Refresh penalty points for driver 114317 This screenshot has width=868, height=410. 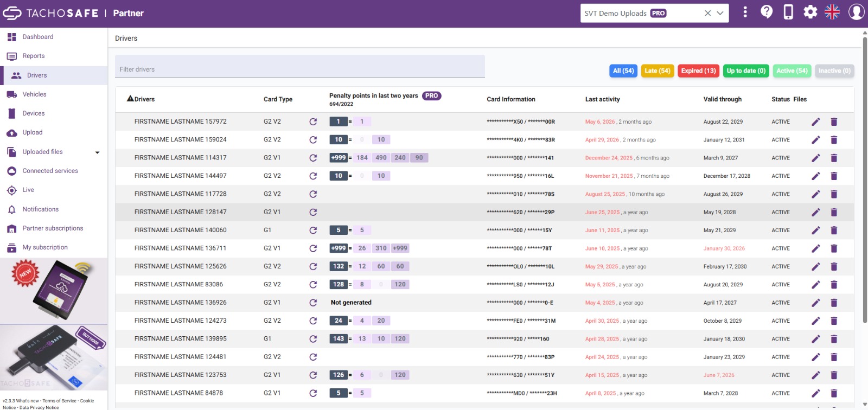(313, 158)
